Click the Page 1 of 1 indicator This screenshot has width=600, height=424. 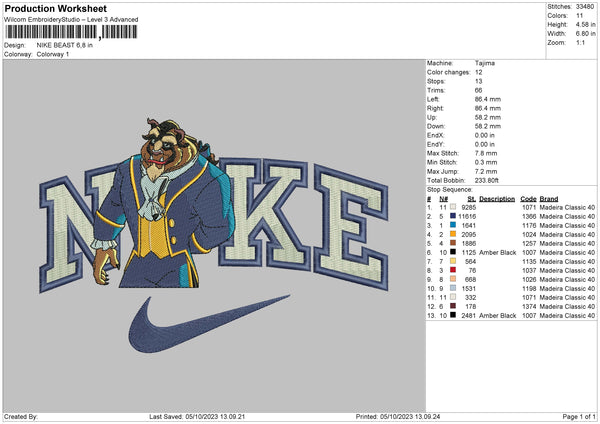pos(579,416)
